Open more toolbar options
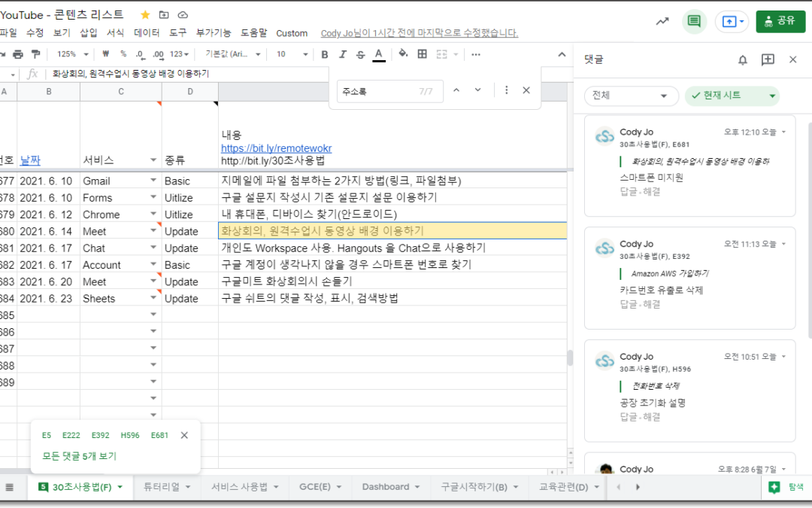Image resolution: width=812 pixels, height=508 pixels. tap(476, 54)
